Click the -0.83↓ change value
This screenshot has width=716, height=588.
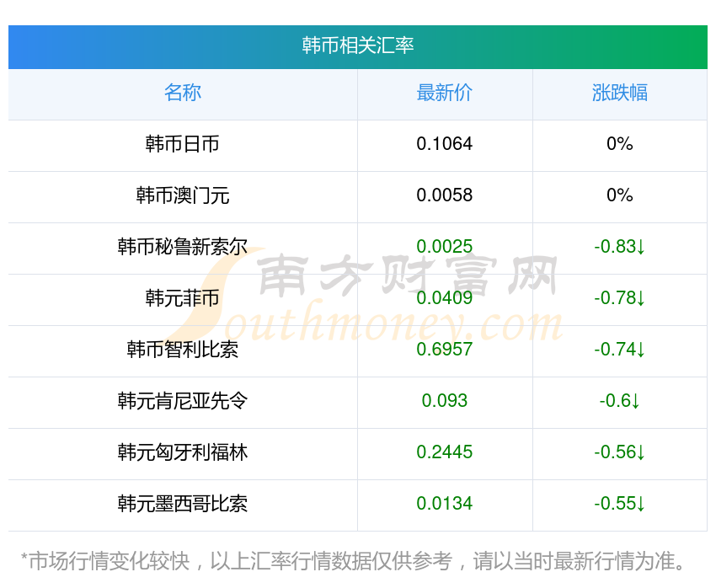[620, 247]
